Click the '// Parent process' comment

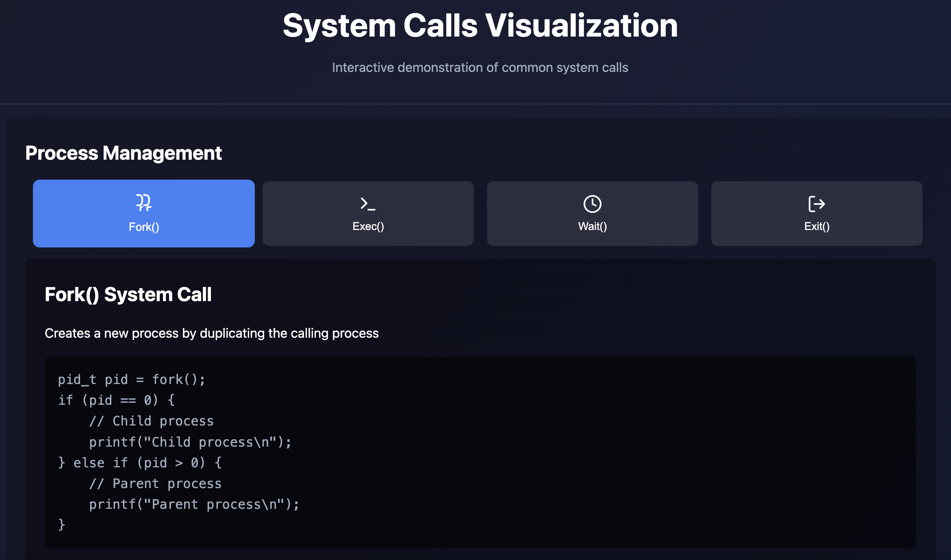155,484
